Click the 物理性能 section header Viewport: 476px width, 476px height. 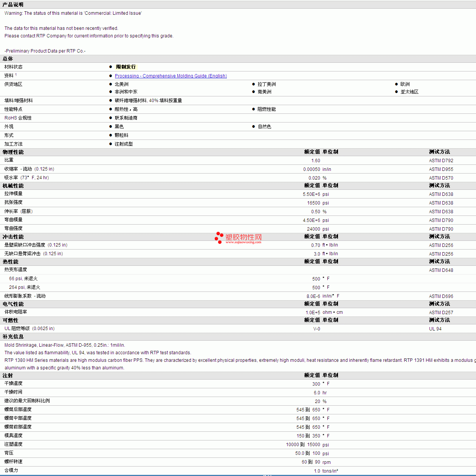tap(13, 152)
